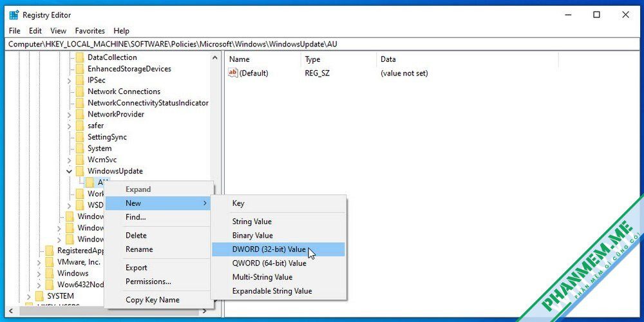This screenshot has width=644, height=322.
Task: Select Multi-String Value option
Action: 278,277
